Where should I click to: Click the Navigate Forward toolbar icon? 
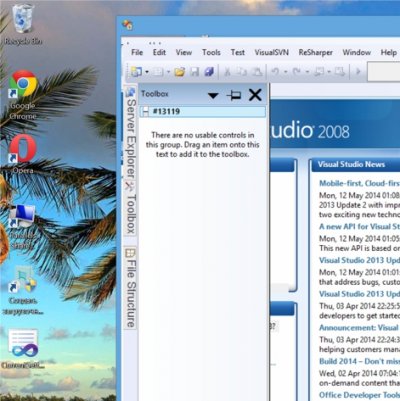pos(340,72)
